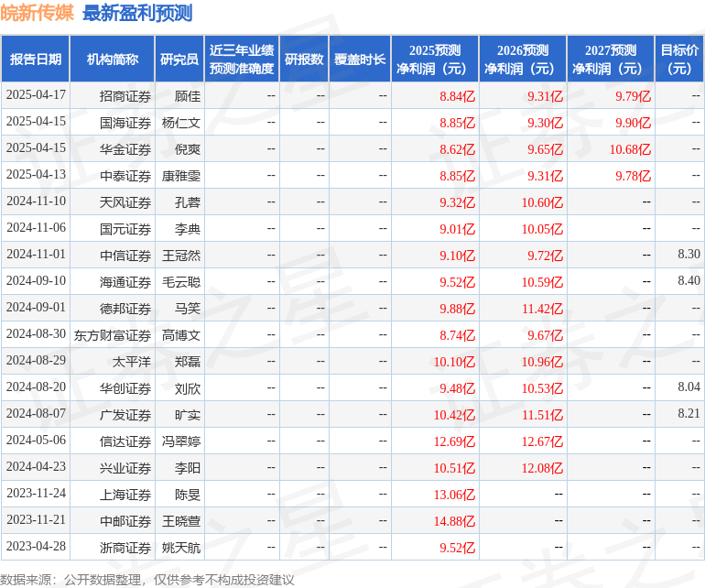Click the 8.84亿 forecast value
The height and width of the screenshot is (588, 705).
coord(457,96)
